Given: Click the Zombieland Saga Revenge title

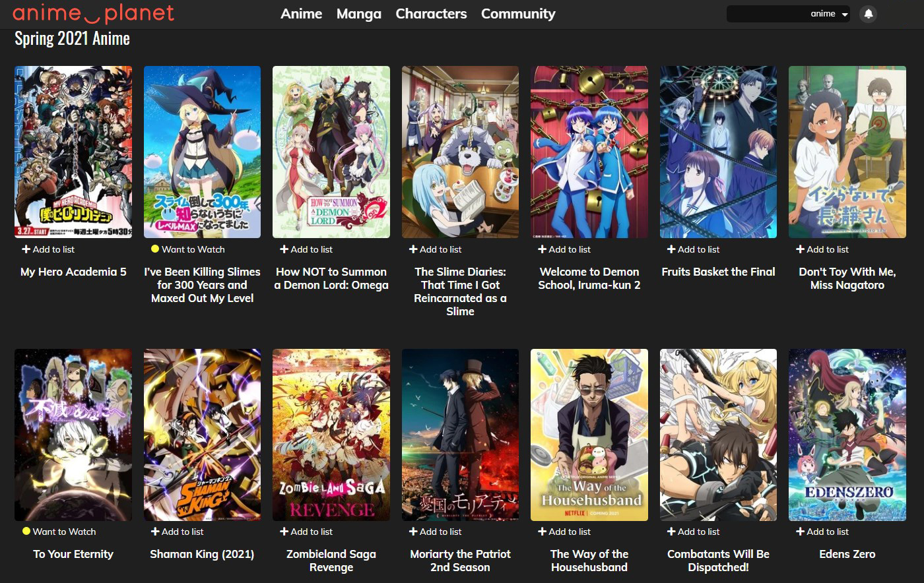Looking at the screenshot, I should coord(331,561).
